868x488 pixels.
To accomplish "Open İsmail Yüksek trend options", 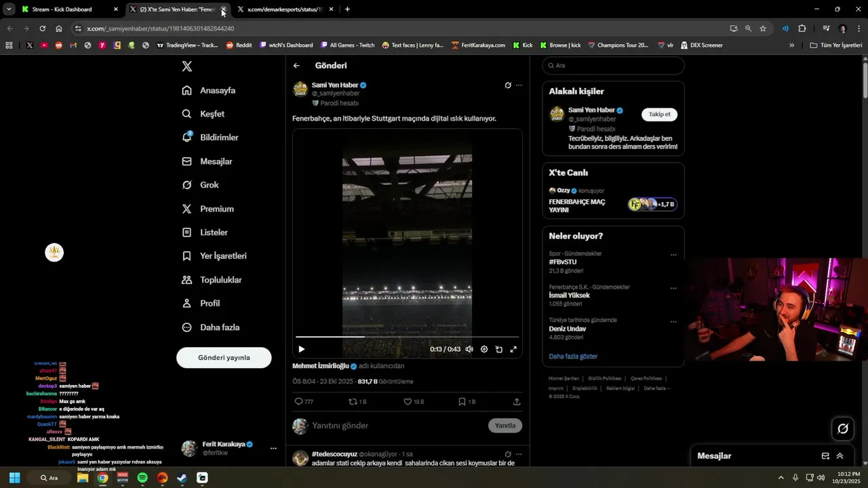I will click(x=673, y=288).
